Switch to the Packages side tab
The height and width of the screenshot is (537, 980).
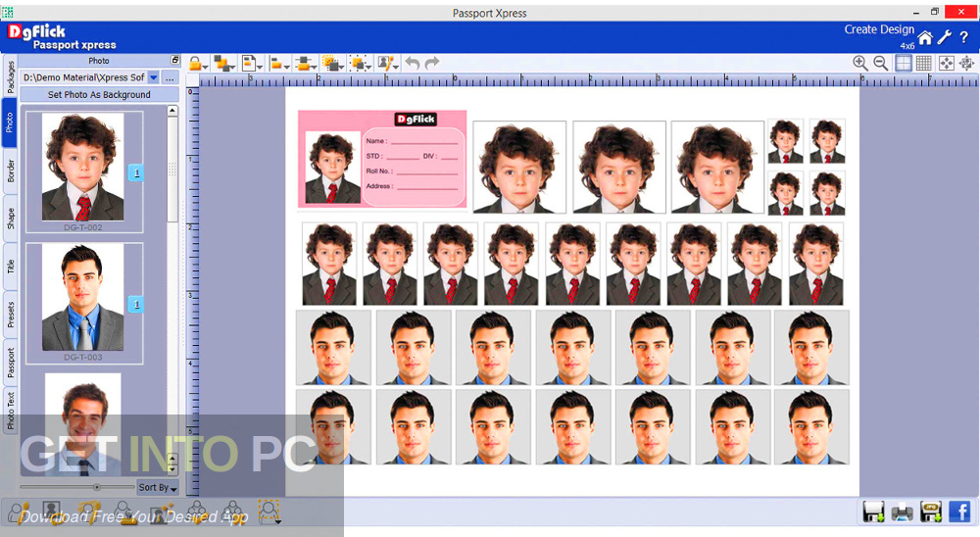10,76
